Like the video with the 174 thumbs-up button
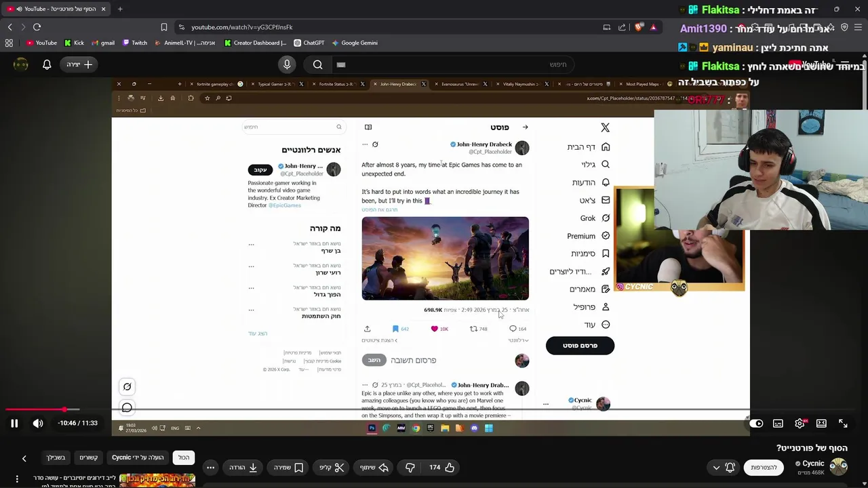Viewport: 868px width, 488px height. [x=441, y=468]
